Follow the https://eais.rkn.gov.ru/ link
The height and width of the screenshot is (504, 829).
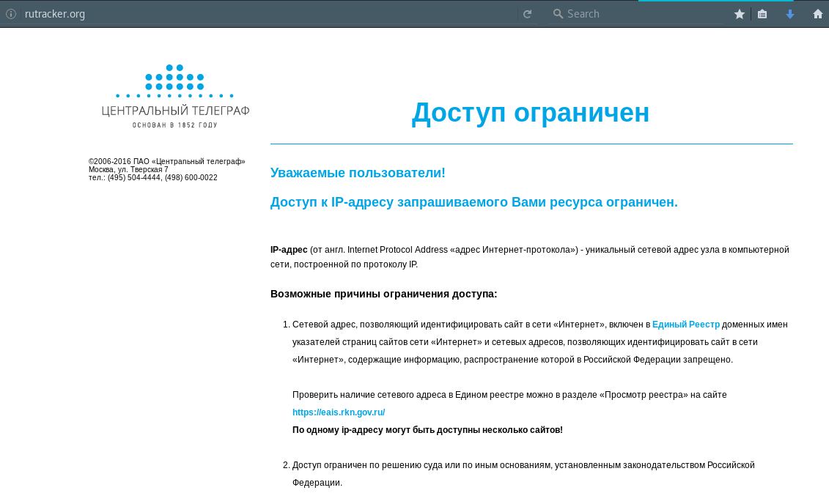coord(339,412)
